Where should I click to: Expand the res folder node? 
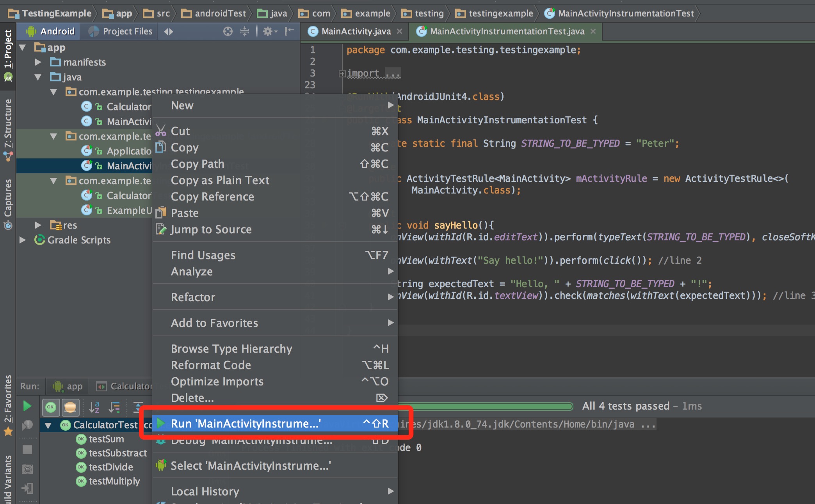pos(38,225)
